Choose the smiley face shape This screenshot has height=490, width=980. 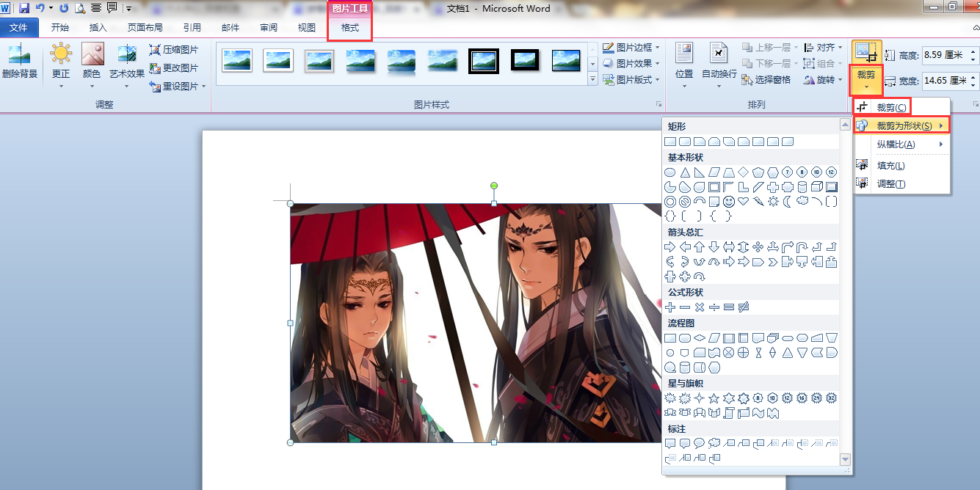point(728,201)
